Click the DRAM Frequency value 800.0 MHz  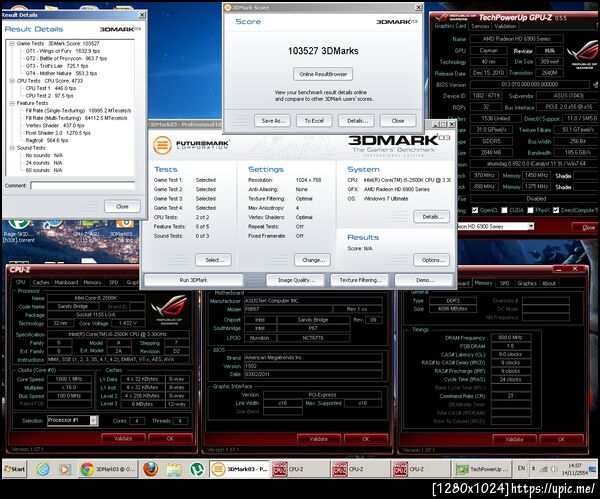tap(510, 338)
